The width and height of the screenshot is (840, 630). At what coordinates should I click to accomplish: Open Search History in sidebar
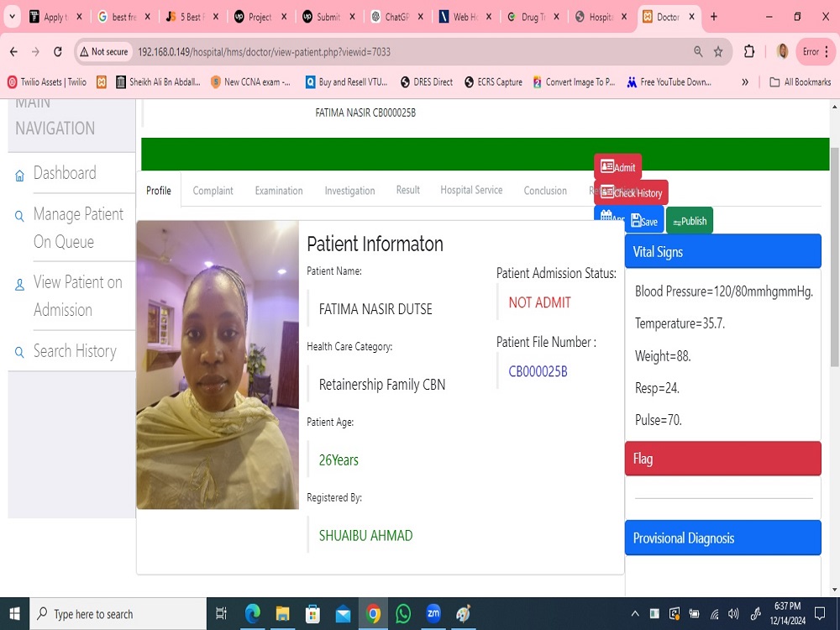[x=75, y=351]
